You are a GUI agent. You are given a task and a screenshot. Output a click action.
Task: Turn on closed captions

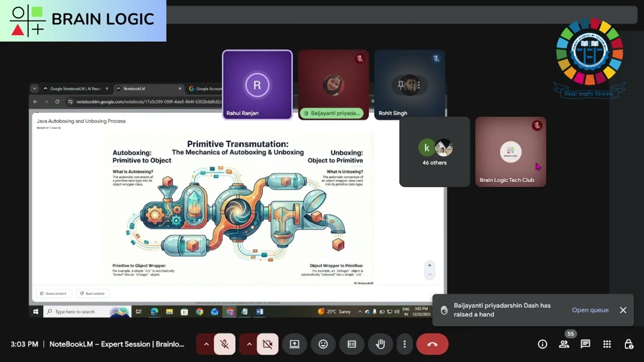[x=352, y=344]
